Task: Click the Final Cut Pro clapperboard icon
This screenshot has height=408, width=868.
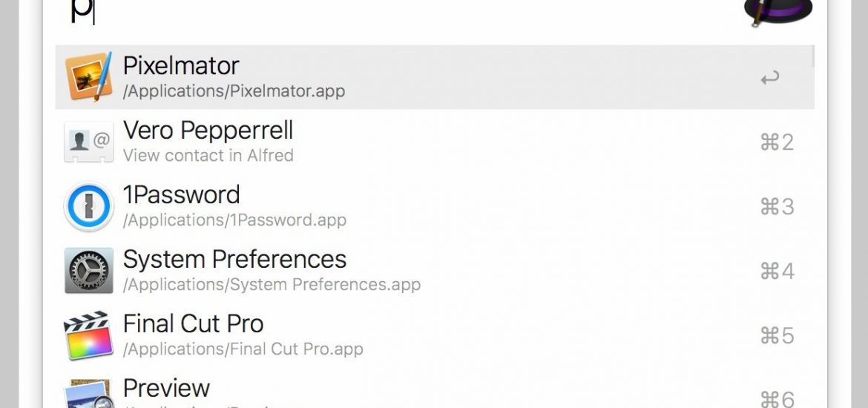Action: [88, 335]
